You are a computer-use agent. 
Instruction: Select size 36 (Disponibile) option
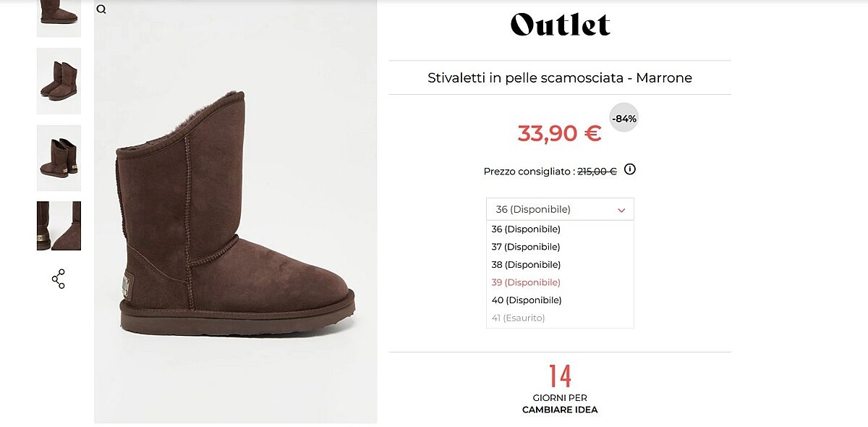(x=526, y=229)
